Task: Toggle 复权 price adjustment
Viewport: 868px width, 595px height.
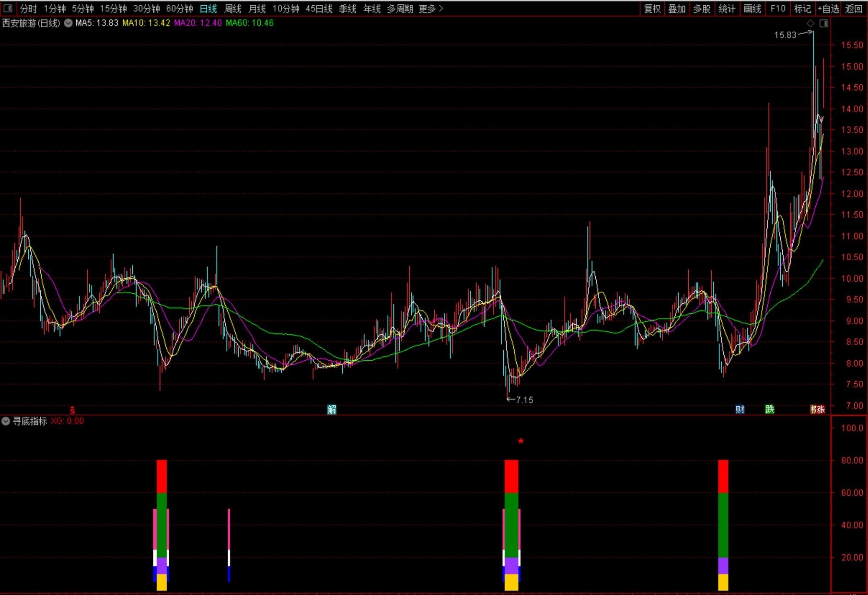Action: tap(652, 9)
